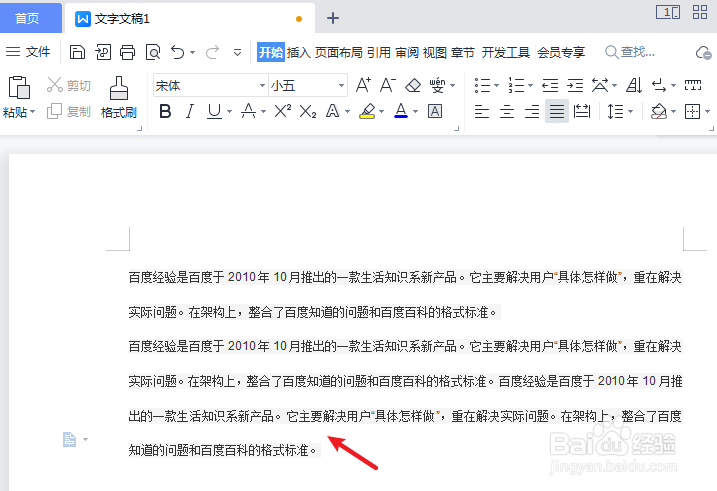Viewport: 717px width, 491px height.
Task: Apply blue font color
Action: pos(401,111)
